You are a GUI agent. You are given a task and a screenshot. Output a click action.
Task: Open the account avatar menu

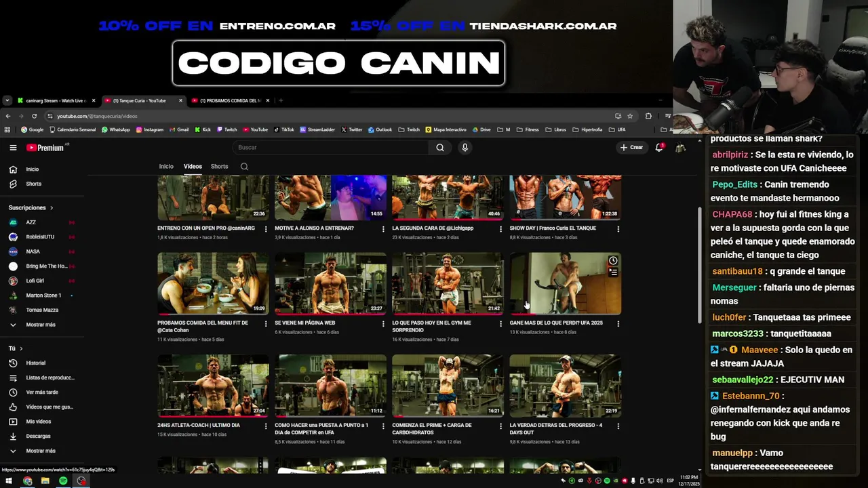(x=680, y=147)
